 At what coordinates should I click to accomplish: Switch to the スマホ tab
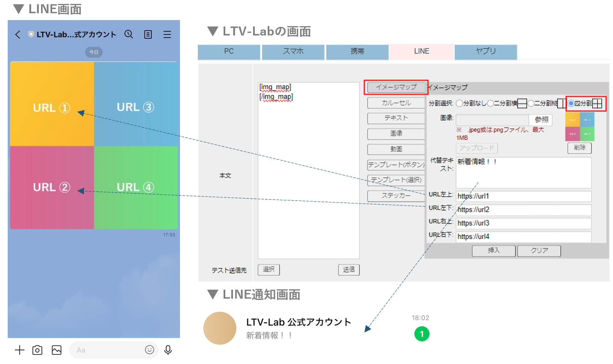tap(293, 52)
